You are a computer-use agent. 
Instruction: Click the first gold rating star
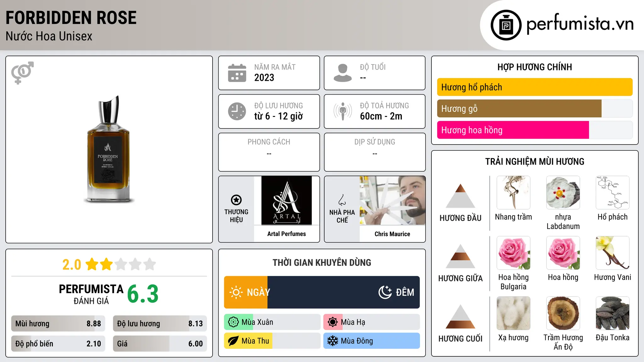92,264
